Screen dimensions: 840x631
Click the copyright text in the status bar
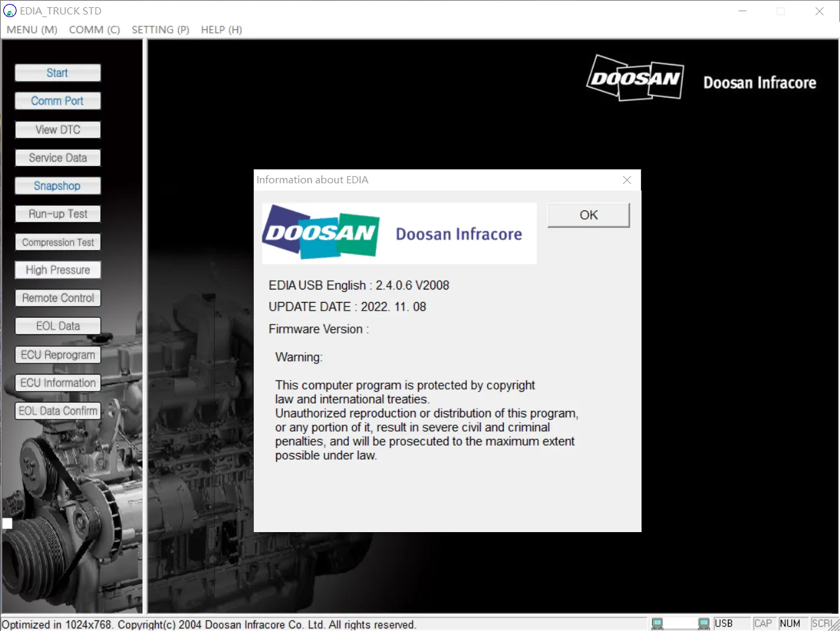[209, 624]
